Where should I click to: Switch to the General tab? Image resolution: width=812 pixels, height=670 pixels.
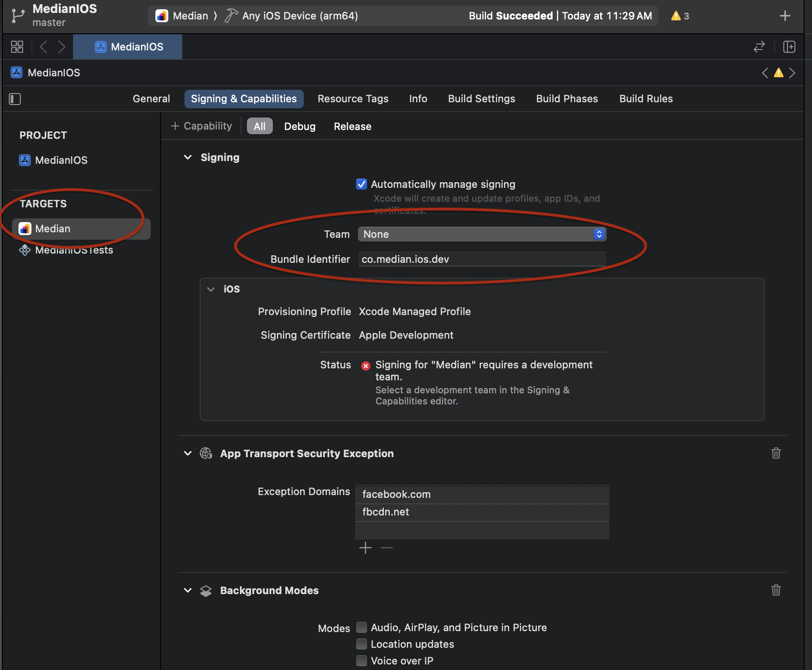[x=151, y=99]
